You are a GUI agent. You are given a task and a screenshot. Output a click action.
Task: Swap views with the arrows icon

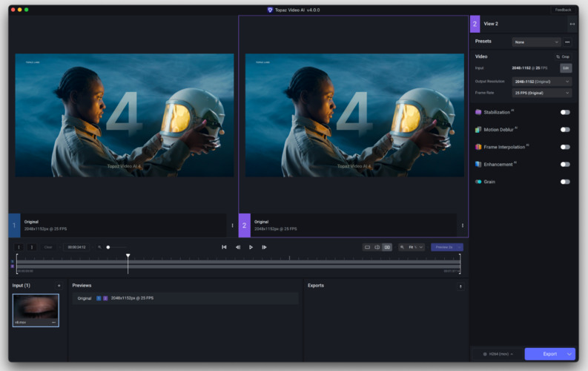click(572, 24)
